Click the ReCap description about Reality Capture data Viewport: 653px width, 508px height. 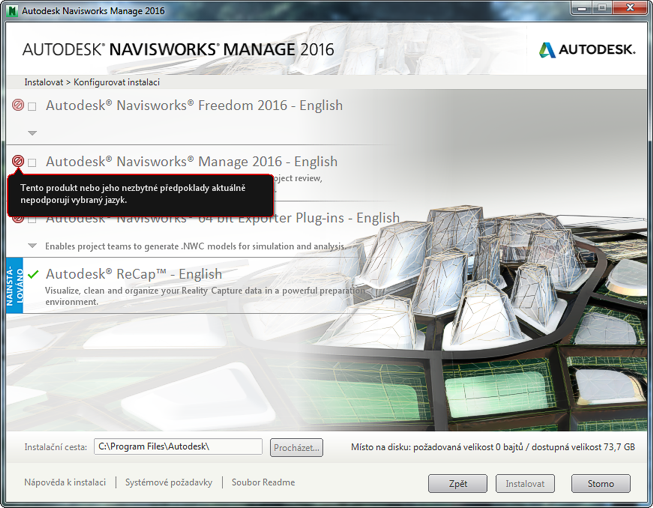tap(205, 296)
